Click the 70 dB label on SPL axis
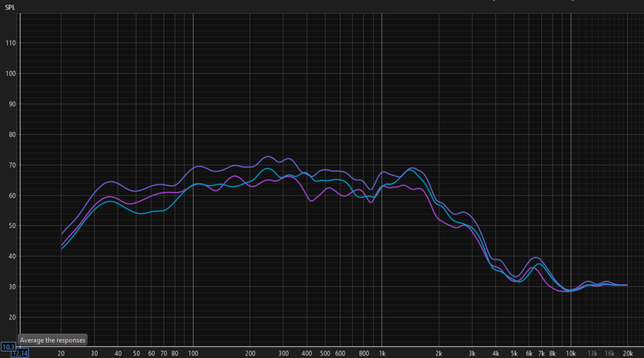 12,165
